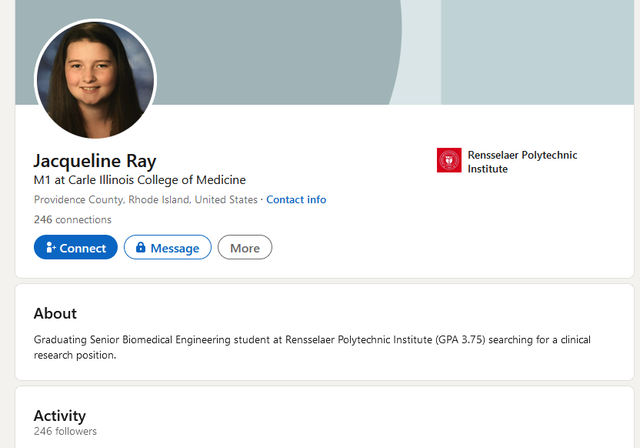Image resolution: width=640 pixels, height=448 pixels.
Task: Click the Activity section heading
Action: pos(60,416)
